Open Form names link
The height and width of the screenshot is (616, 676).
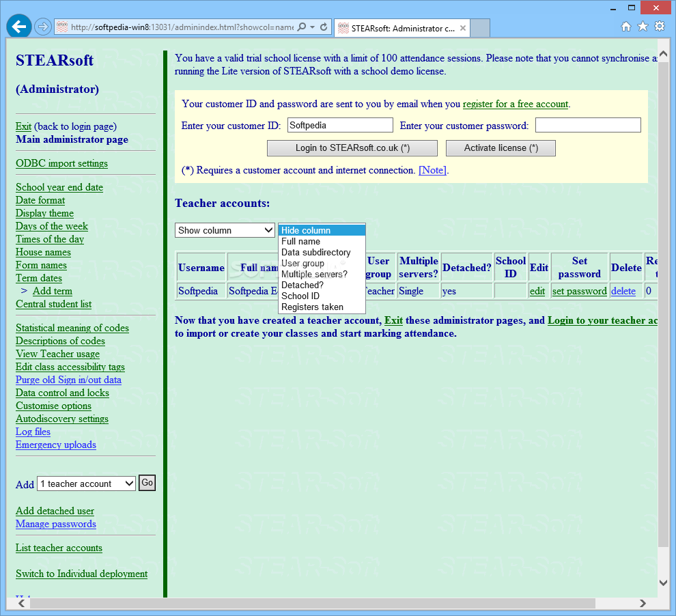pos(42,265)
